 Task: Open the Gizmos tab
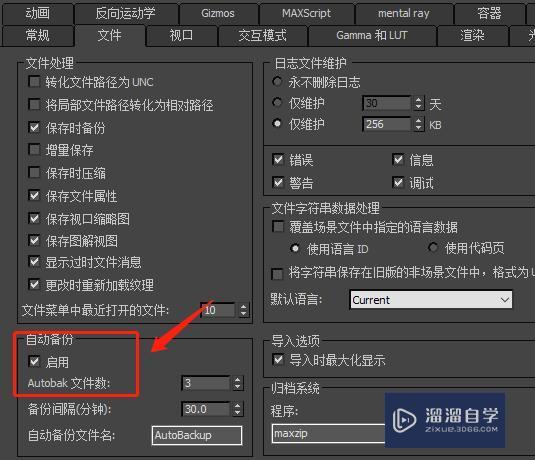pyautogui.click(x=218, y=14)
